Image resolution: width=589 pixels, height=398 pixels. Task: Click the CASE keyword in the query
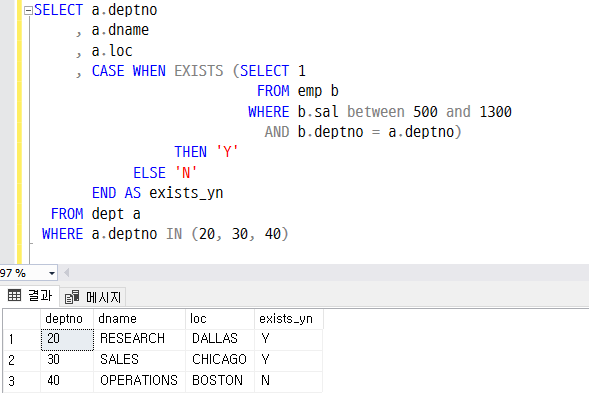point(108,71)
